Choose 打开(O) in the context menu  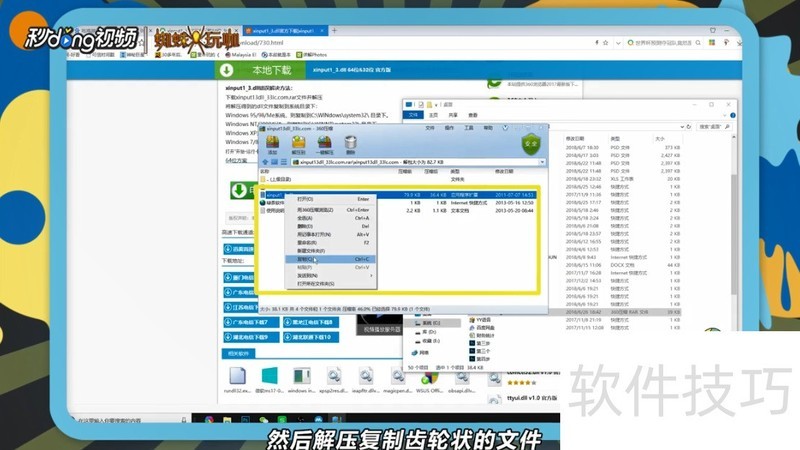pos(331,199)
